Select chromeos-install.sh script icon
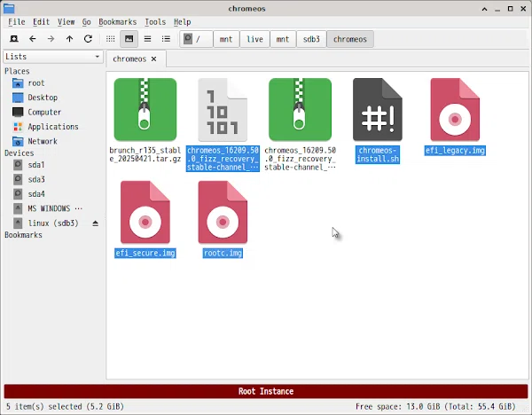This screenshot has width=532, height=415. tap(378, 110)
